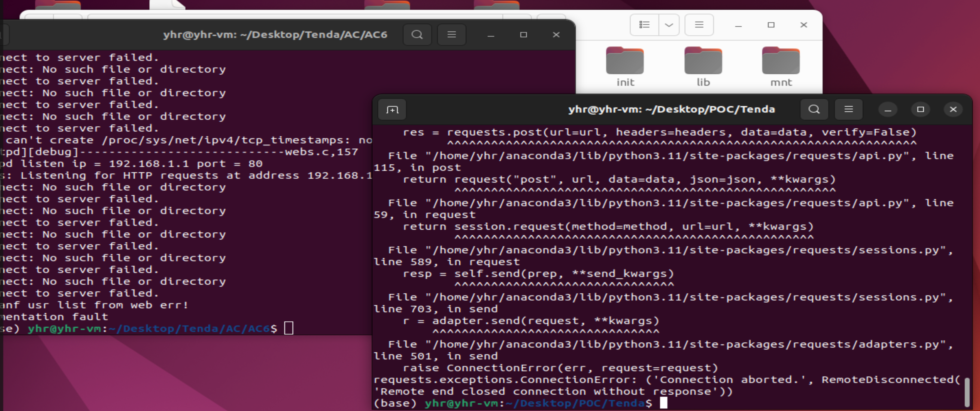Maximize the AC6 terminal window
The width and height of the screenshot is (980, 411).
pyautogui.click(x=523, y=35)
